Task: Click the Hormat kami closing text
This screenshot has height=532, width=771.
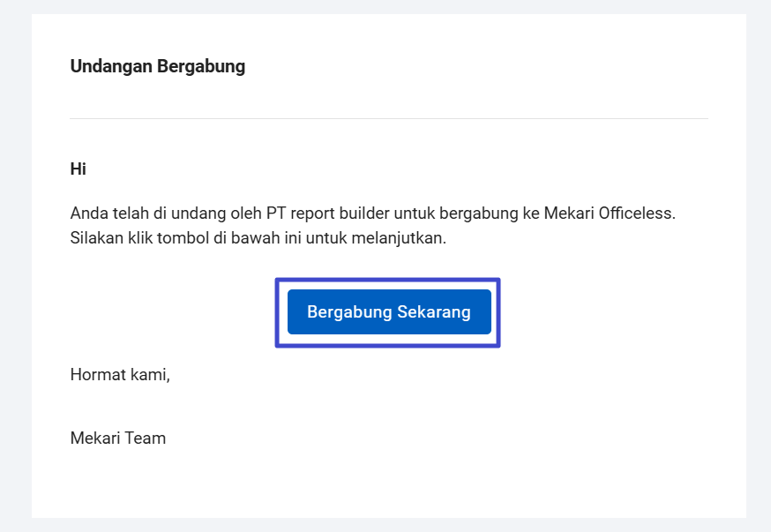Action: click(x=119, y=375)
